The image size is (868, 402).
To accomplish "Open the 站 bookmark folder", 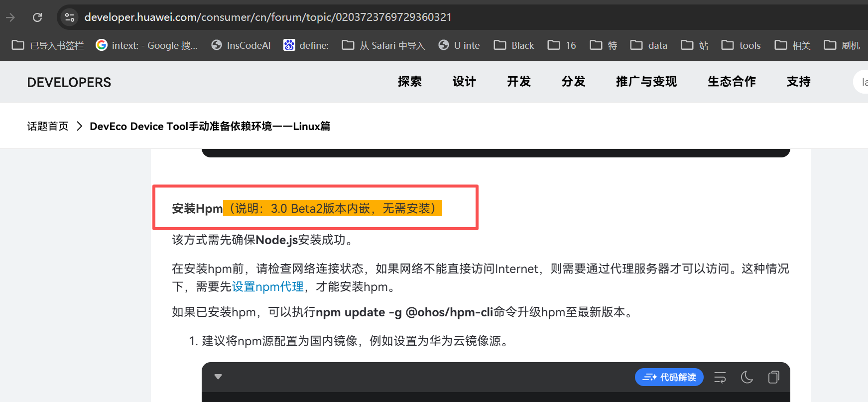I will 695,45.
